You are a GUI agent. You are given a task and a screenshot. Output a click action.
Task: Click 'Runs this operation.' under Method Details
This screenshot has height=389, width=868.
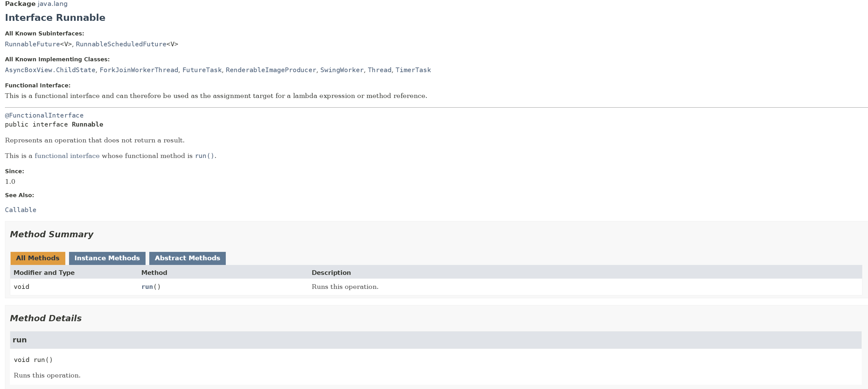pos(47,375)
